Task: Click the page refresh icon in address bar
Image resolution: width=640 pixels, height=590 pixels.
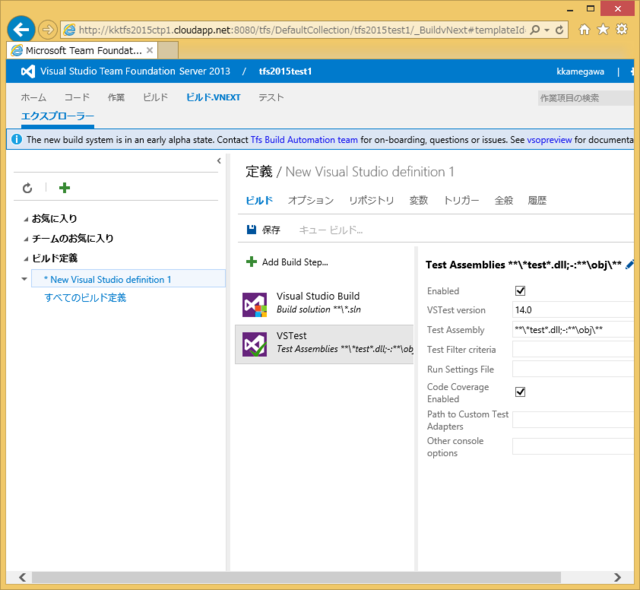Action: pyautogui.click(x=560, y=30)
